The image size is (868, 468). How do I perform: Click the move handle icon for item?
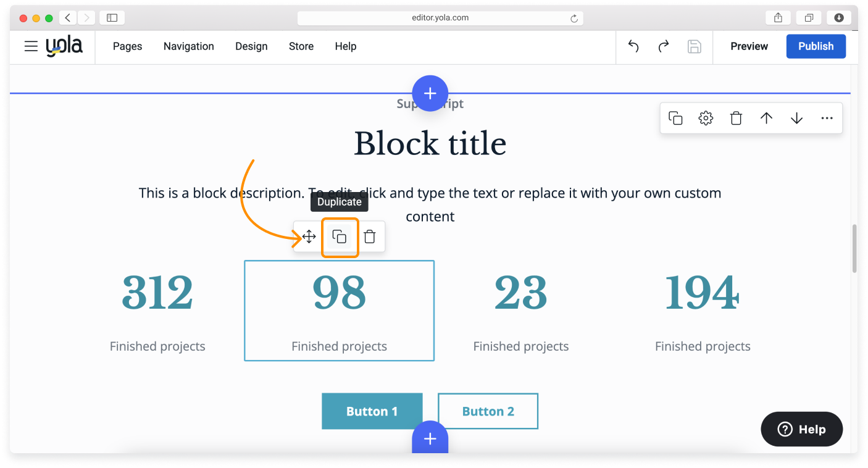[x=309, y=236]
